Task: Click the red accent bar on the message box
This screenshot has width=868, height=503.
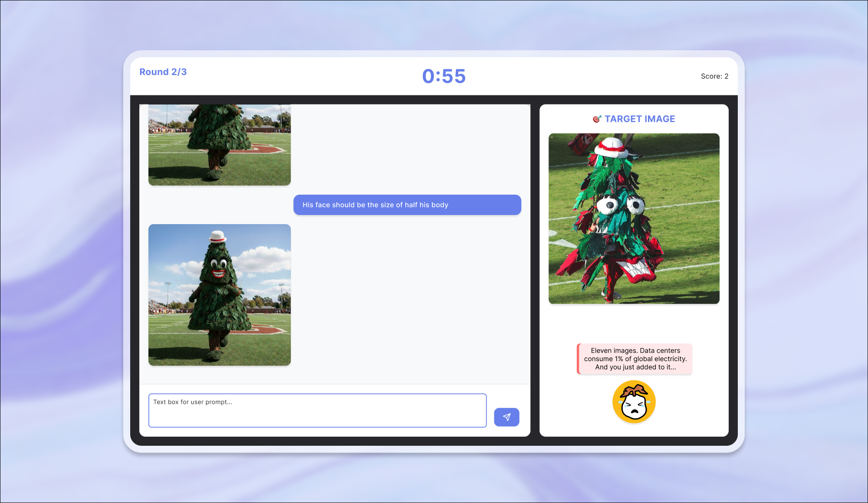Action: pos(578,359)
